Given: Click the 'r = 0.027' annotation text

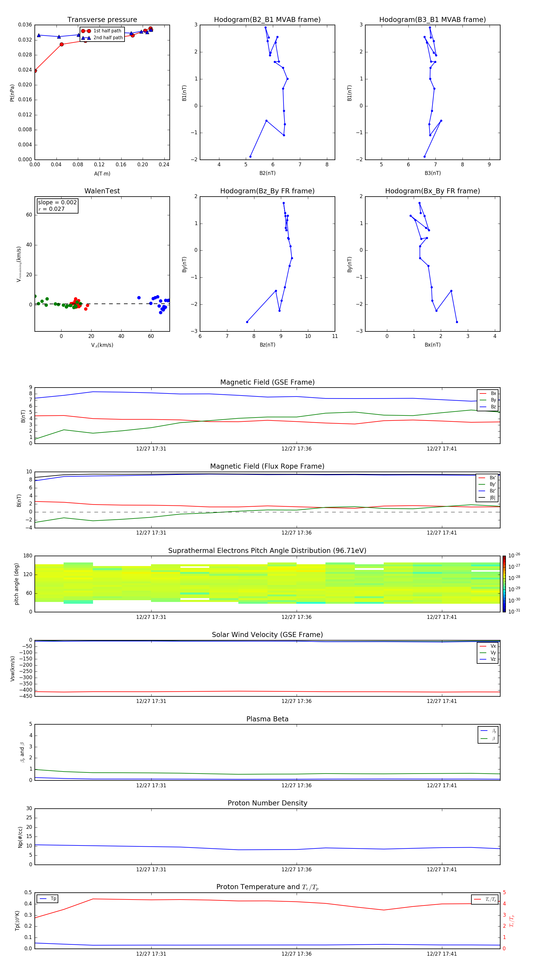Looking at the screenshot, I should (51, 209).
